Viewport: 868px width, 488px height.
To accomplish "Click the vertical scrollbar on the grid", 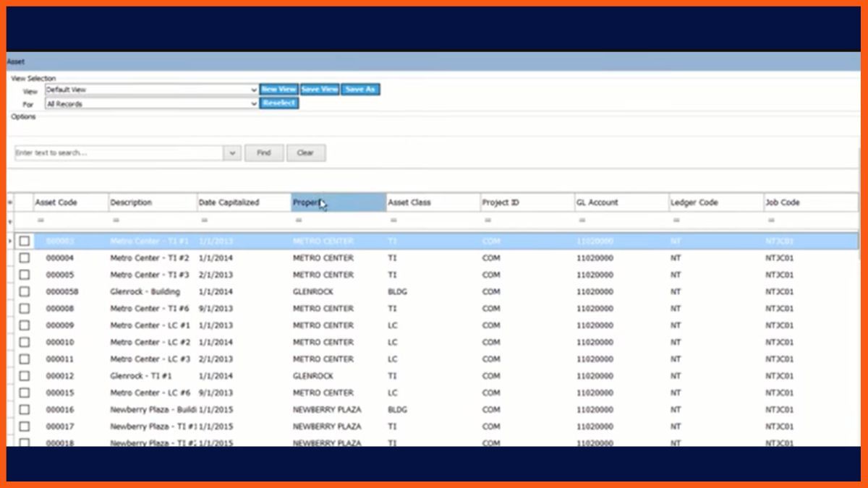I will (859, 325).
